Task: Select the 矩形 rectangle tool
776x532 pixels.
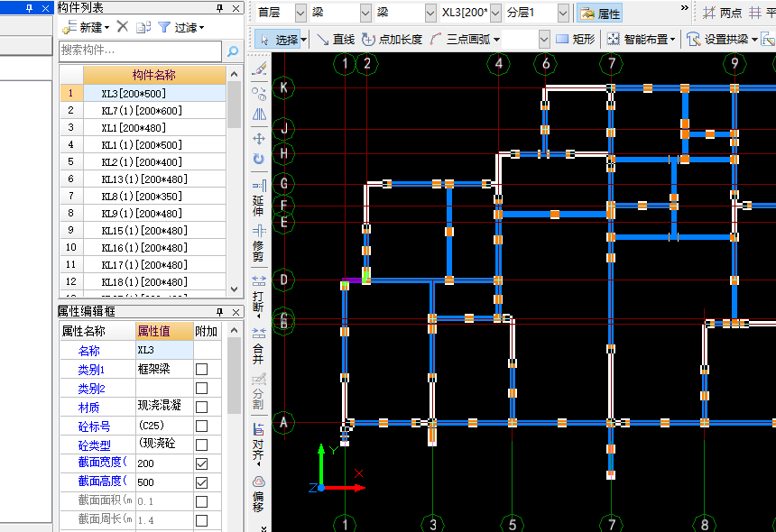Action: pyautogui.click(x=575, y=39)
